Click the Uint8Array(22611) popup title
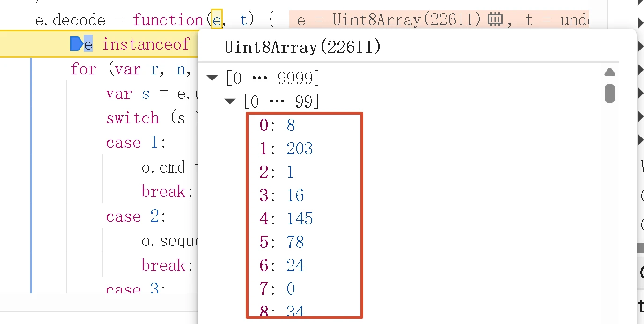The height and width of the screenshot is (324, 644). (303, 47)
